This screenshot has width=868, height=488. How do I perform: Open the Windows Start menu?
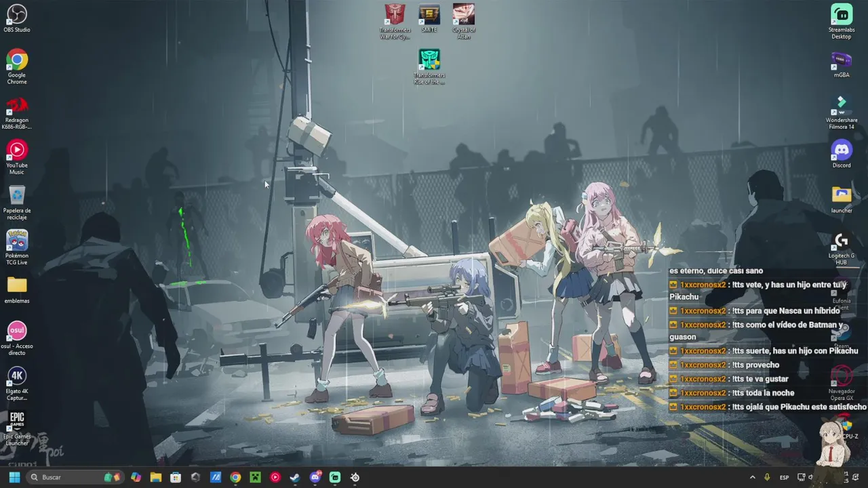14,477
